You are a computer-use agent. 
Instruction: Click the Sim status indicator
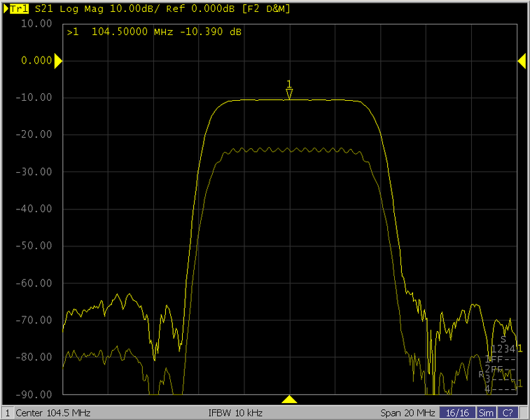click(x=485, y=413)
